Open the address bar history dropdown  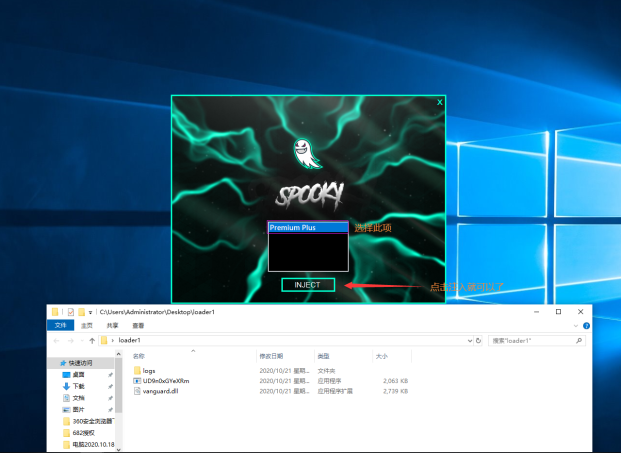point(470,341)
